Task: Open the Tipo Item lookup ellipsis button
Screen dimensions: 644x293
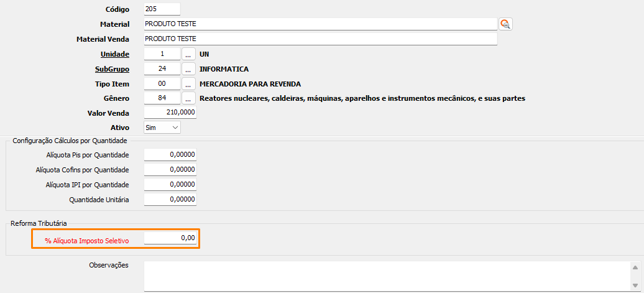Action: [188, 83]
